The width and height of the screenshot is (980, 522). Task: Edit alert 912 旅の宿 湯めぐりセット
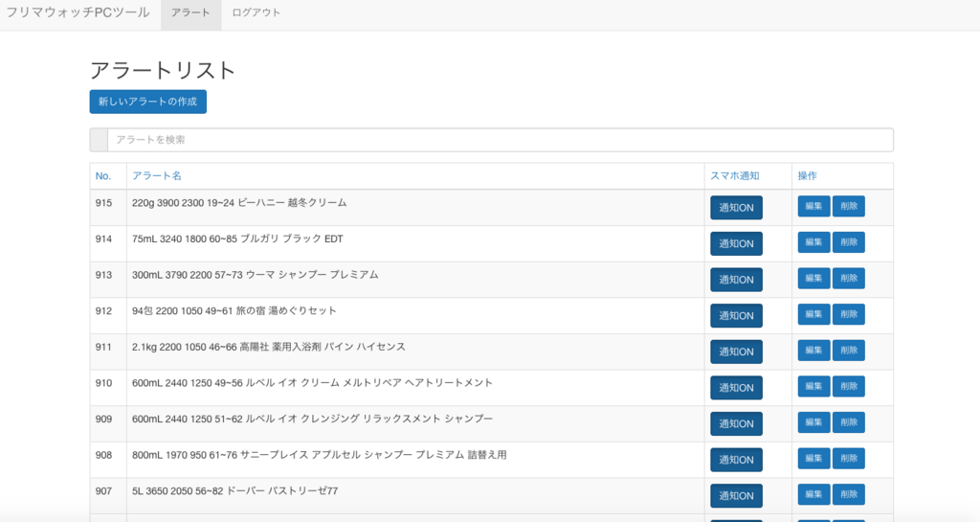tap(813, 314)
